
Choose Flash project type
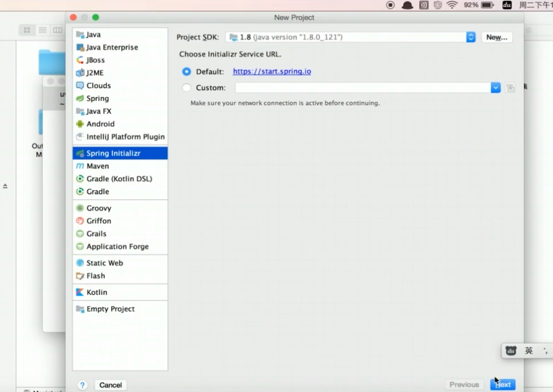pos(120,276)
